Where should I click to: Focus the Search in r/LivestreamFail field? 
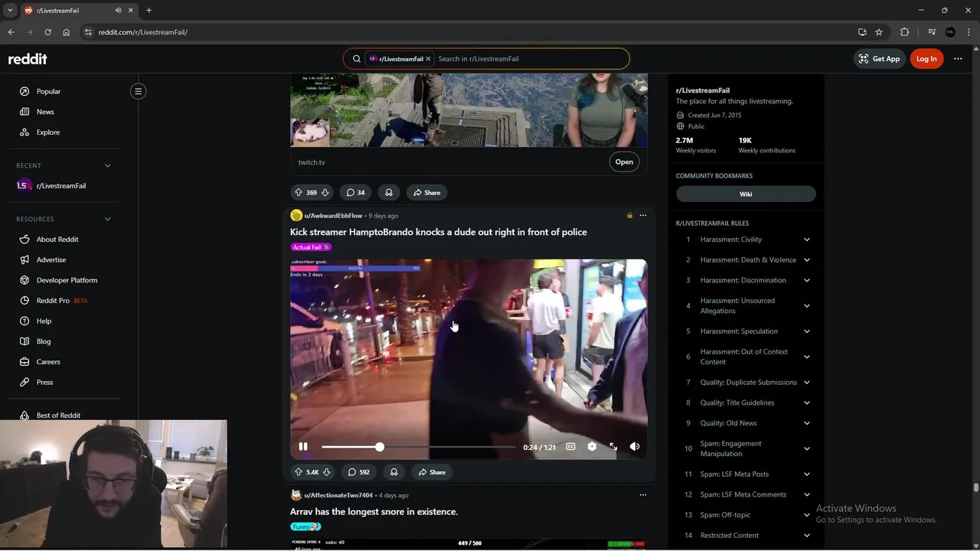pos(528,59)
